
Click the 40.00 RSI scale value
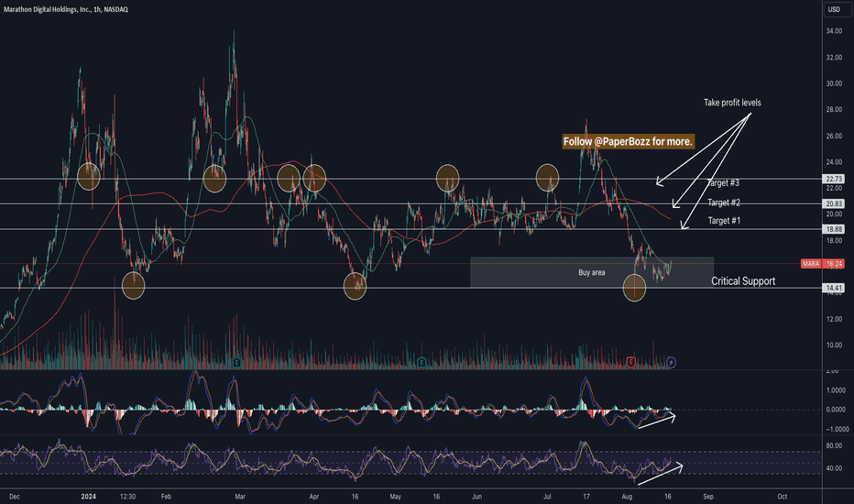pos(834,468)
